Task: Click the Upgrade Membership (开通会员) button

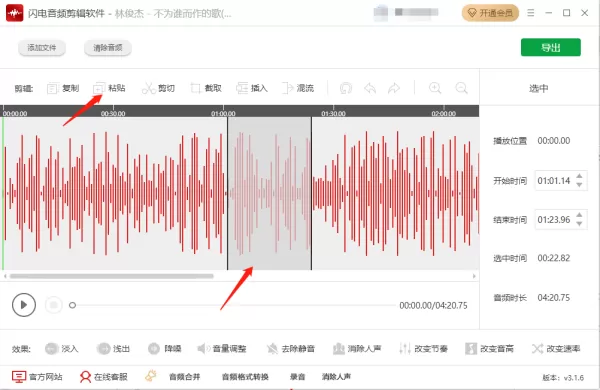Action: click(490, 13)
